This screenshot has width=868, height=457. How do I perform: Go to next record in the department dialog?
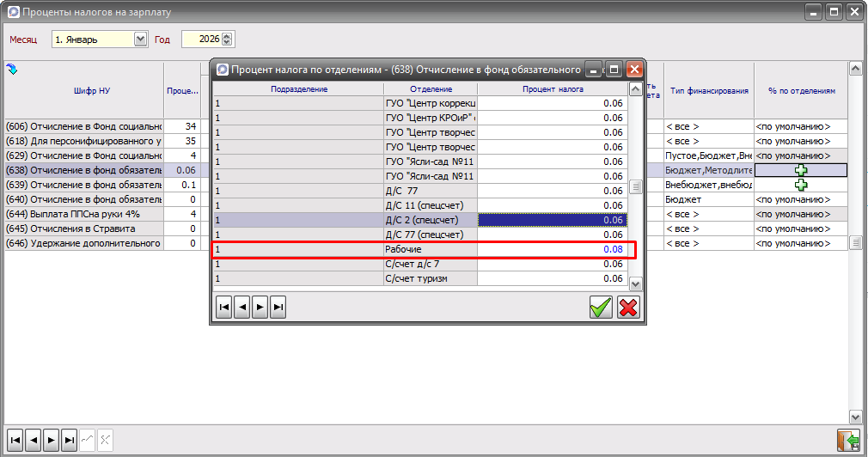pos(260,308)
